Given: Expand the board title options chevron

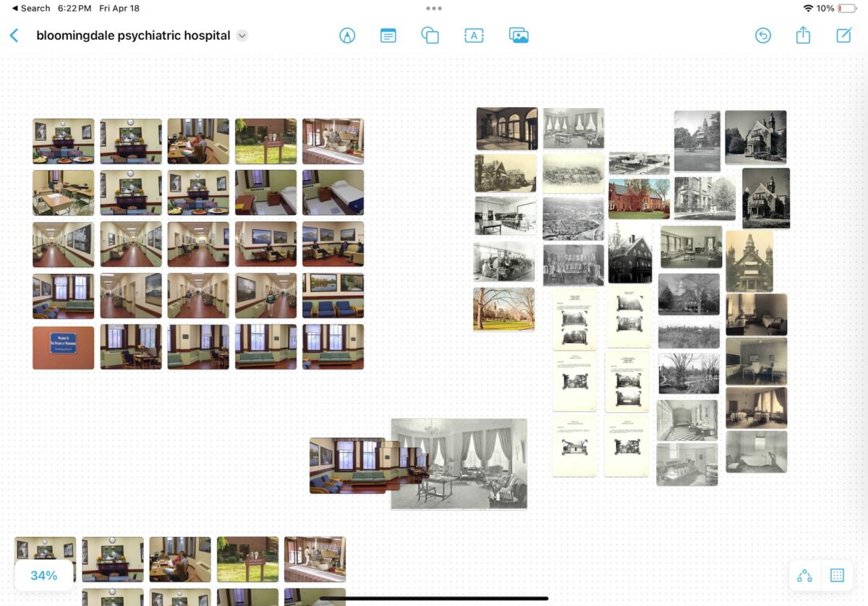Looking at the screenshot, I should pos(242,35).
